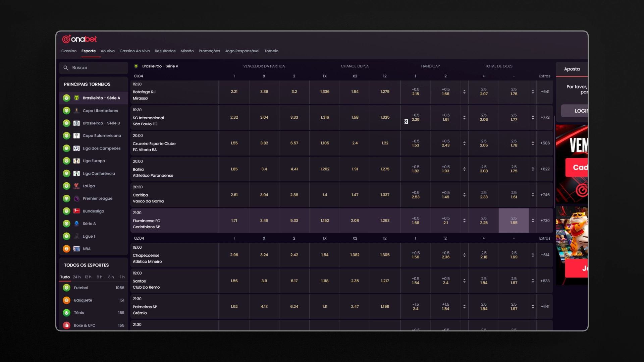The image size is (644, 362).
Task: Open +772 extras for SC Internacional match
Action: click(545, 117)
